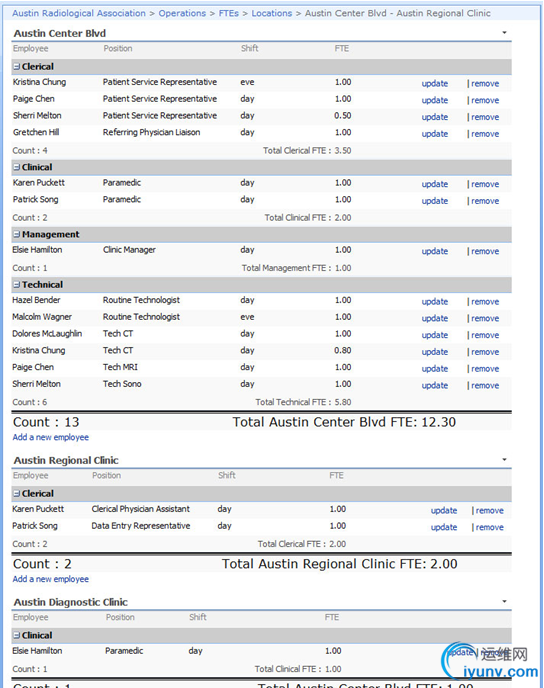Sort Austin Center Blvd by FTE column header
Screen dimensions: 544x688
[342, 49]
